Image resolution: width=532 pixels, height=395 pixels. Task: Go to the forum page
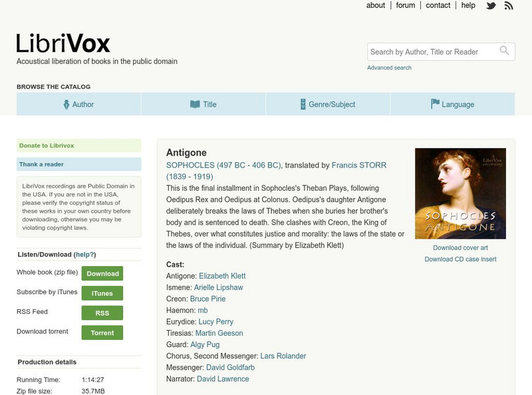coord(406,5)
